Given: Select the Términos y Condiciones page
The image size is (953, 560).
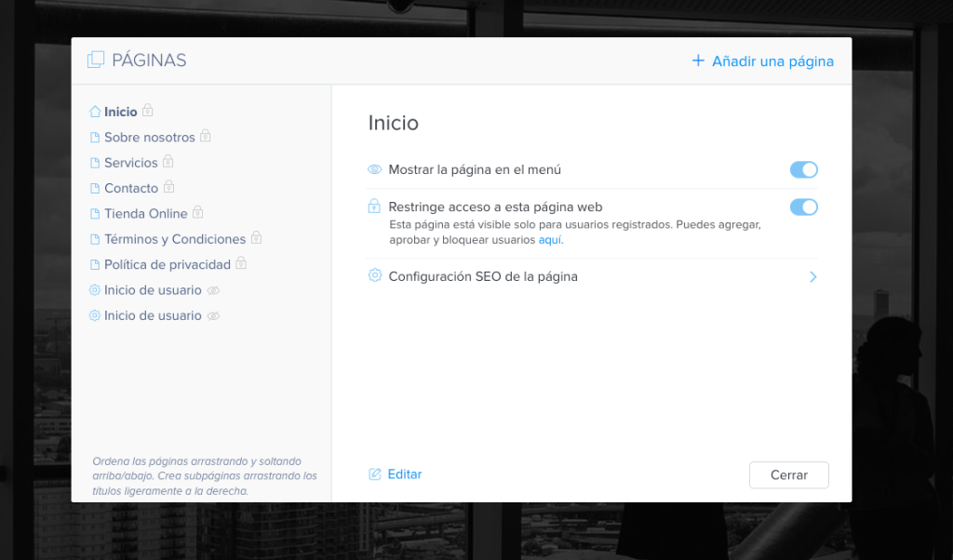Looking at the screenshot, I should (175, 239).
